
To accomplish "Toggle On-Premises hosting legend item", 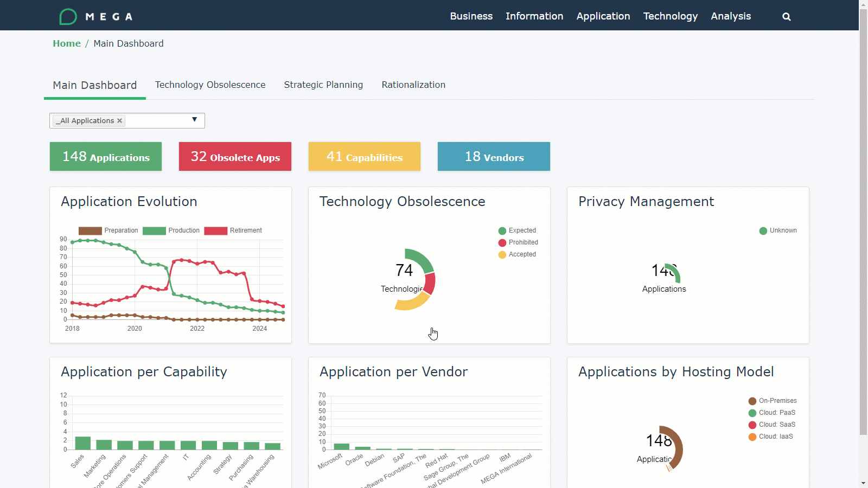I will point(773,401).
